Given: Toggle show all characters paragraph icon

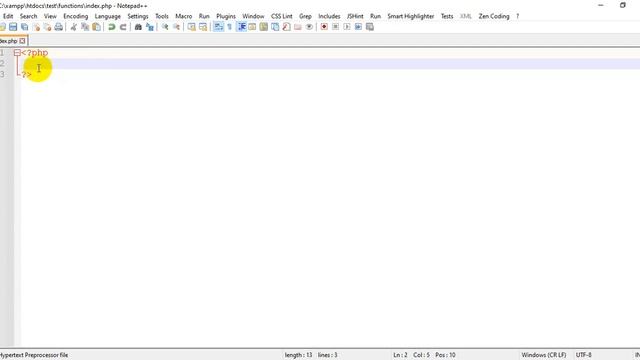Looking at the screenshot, I should pyautogui.click(x=230, y=27).
